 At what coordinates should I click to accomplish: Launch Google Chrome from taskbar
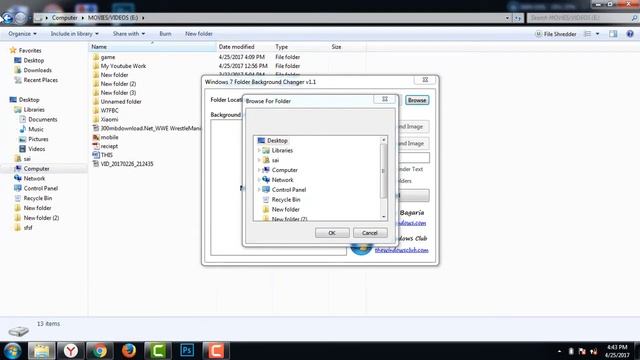[x=100, y=351]
